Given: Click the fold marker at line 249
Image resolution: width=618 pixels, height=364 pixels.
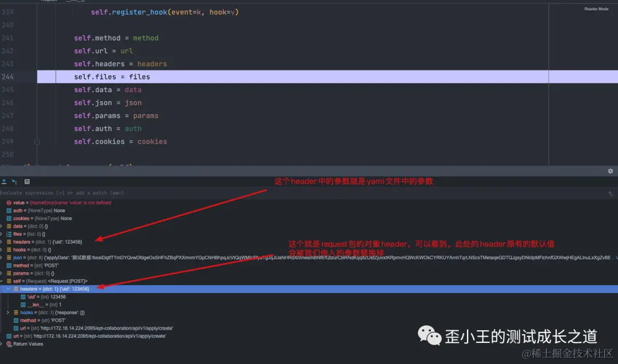Looking at the screenshot, I should 37,141.
